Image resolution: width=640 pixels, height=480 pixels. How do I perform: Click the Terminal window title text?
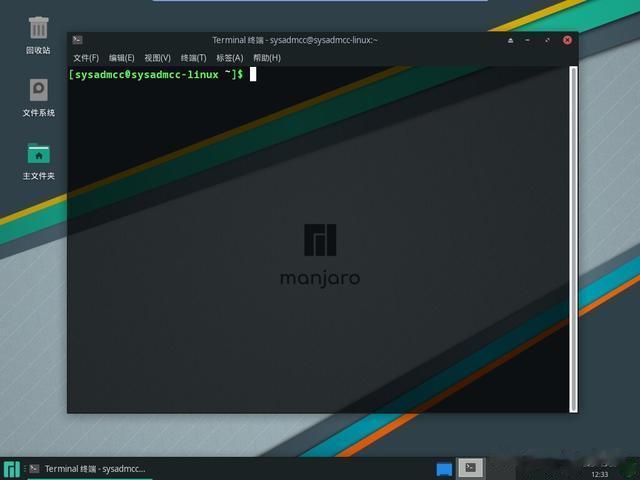click(295, 40)
